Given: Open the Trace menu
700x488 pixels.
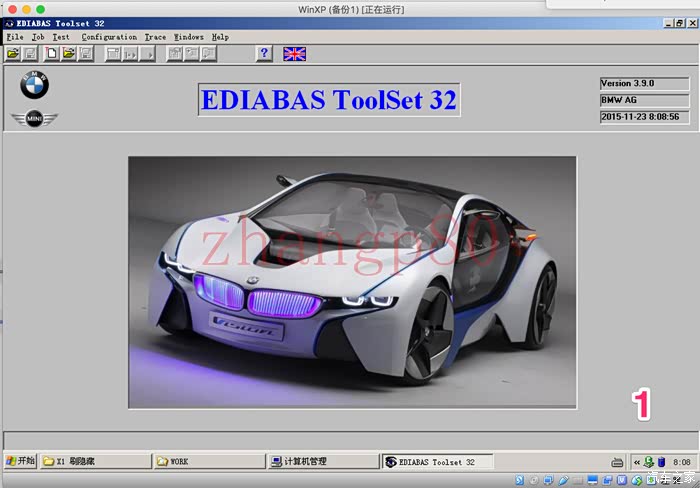Looking at the screenshot, I should coord(155,37).
